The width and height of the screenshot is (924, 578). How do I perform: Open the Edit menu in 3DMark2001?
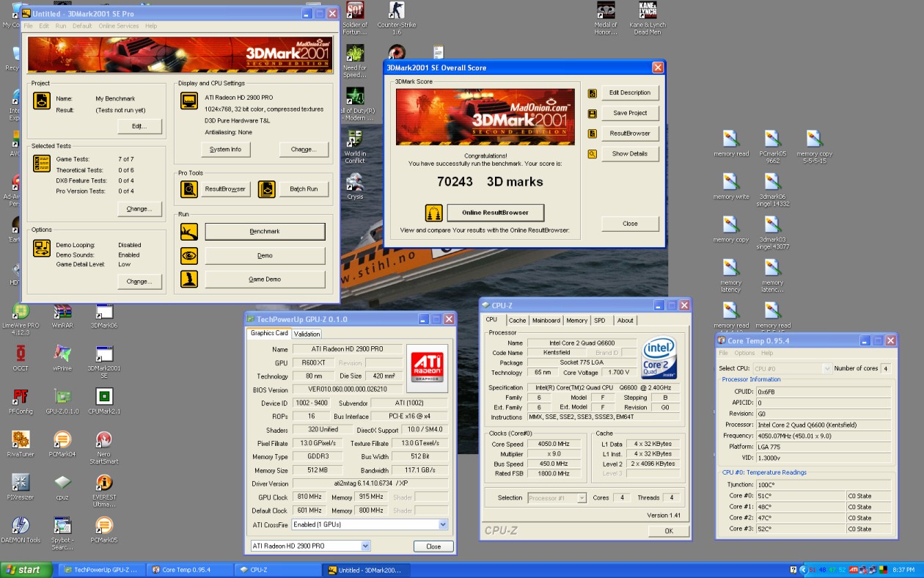pyautogui.click(x=44, y=26)
